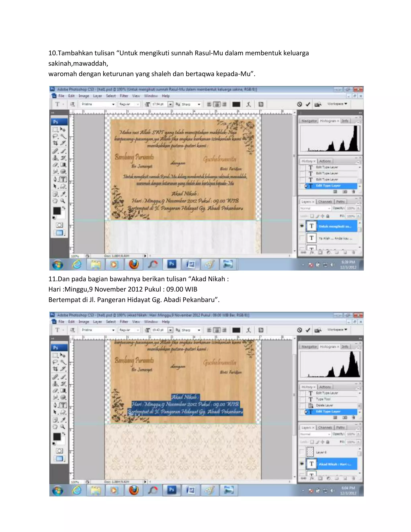The image size is (411, 532).
Task: Click Firefox icon in the upper taskbar
Action: [x=134, y=265]
